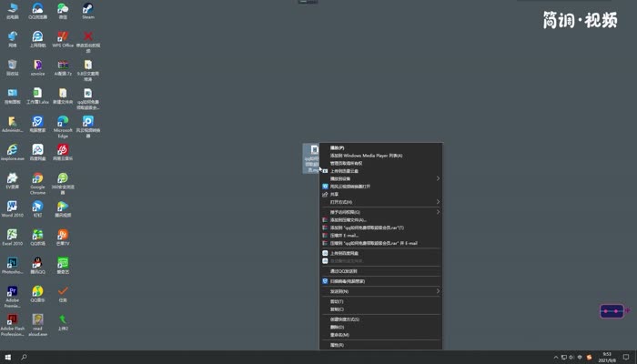This screenshot has width=637, height=364.
Task: Click 复制(C) in the context menu
Action: (337, 308)
